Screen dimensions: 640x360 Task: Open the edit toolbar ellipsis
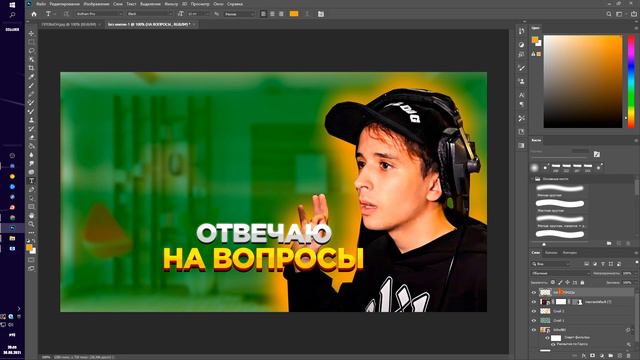pos(31,233)
